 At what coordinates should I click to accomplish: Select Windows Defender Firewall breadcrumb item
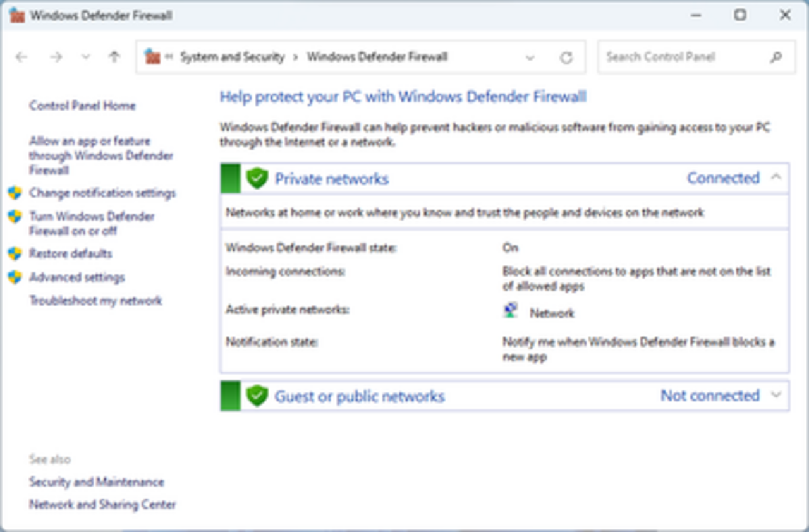pos(377,57)
